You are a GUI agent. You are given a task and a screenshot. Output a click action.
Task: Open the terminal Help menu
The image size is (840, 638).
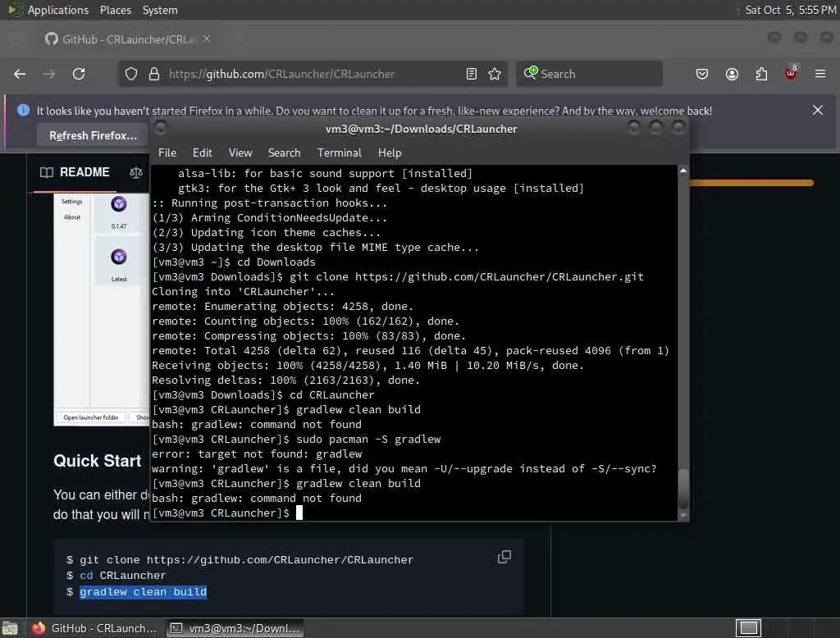[390, 153]
